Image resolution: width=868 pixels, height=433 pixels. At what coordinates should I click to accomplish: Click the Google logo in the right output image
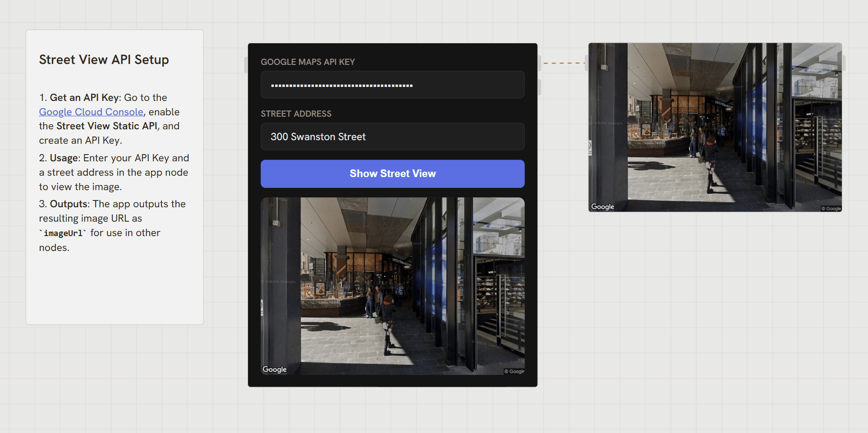pos(602,206)
